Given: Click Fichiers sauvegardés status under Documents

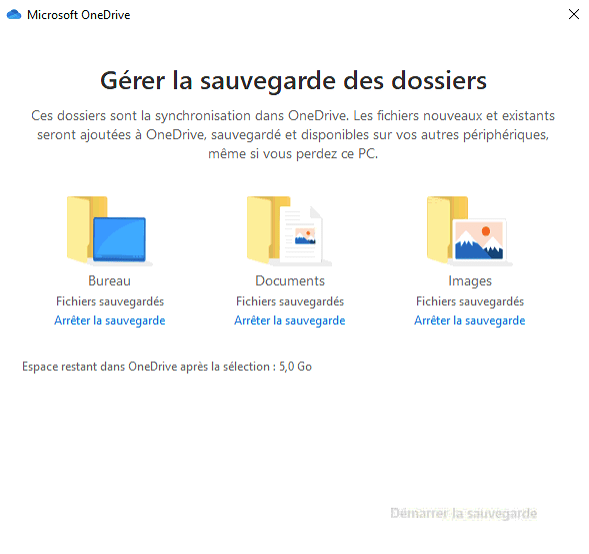Looking at the screenshot, I should (290, 301).
